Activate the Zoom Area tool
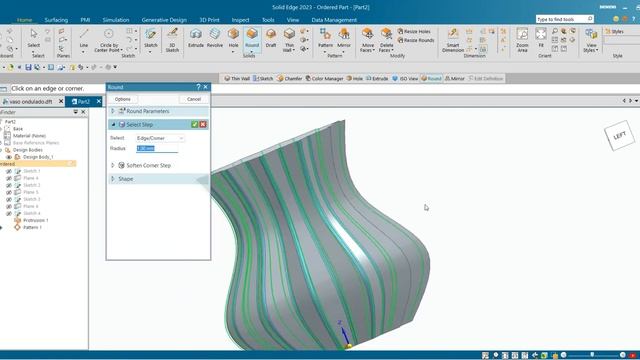 (x=522, y=40)
